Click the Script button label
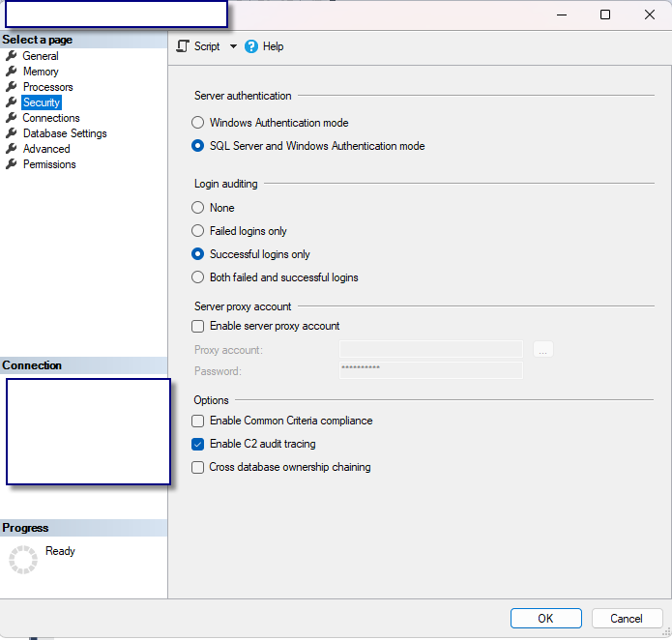 207,46
